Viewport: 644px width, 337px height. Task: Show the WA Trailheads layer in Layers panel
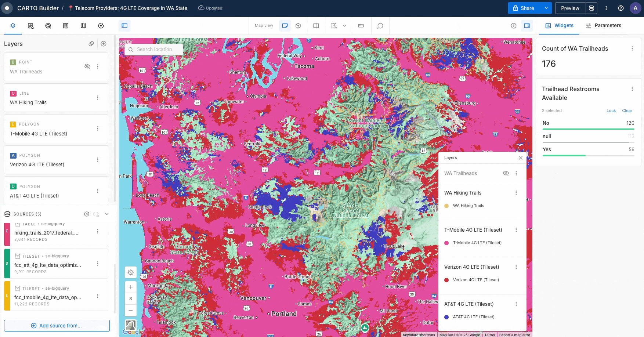click(87, 66)
